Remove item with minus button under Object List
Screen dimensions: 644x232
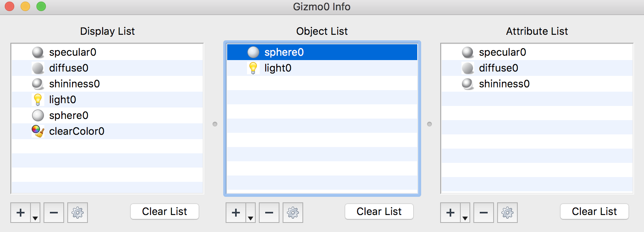tap(269, 213)
